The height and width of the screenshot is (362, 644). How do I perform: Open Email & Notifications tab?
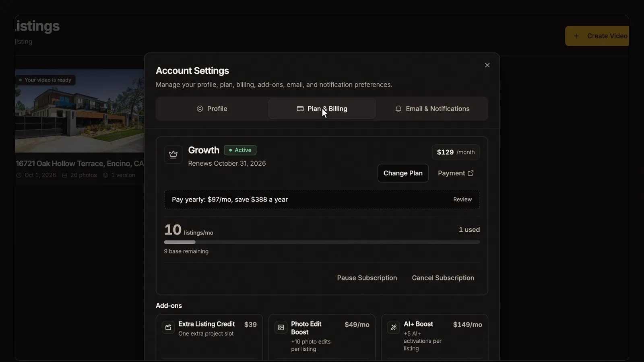(432, 109)
